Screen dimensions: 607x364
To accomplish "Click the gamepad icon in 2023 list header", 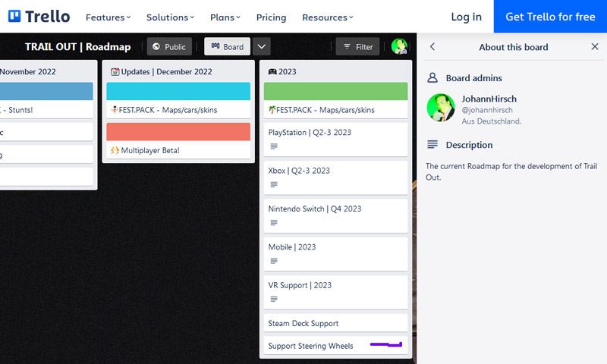I will [x=272, y=71].
